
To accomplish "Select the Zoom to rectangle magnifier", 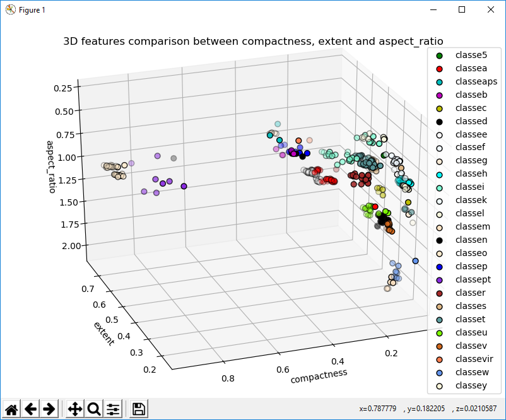I will 94,409.
